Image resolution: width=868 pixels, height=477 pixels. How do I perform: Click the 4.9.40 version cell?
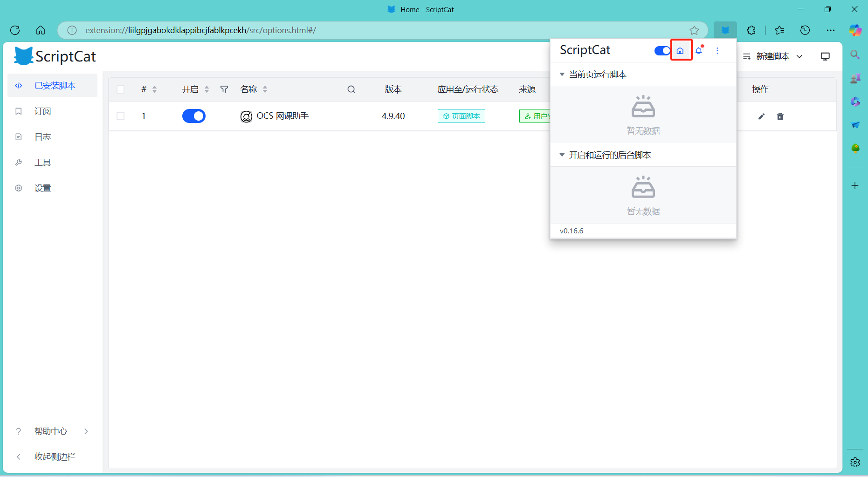click(393, 116)
